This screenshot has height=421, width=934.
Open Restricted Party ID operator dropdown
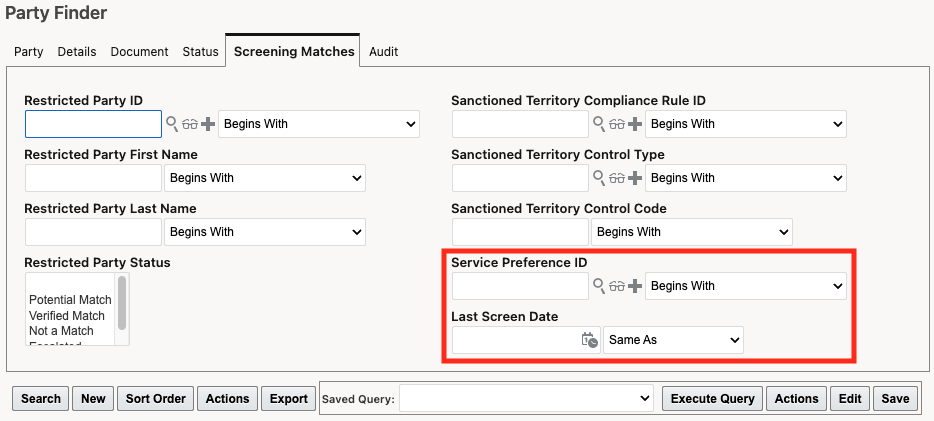tap(318, 124)
